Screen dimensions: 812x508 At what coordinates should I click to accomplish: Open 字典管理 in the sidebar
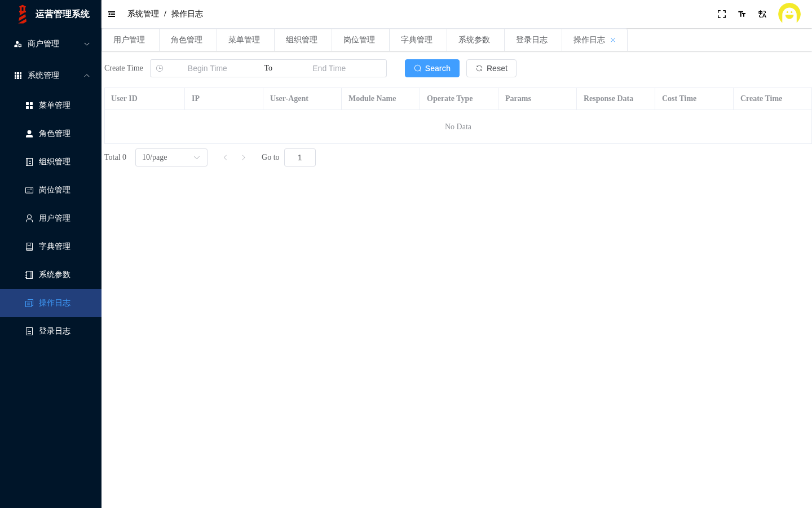click(x=51, y=247)
